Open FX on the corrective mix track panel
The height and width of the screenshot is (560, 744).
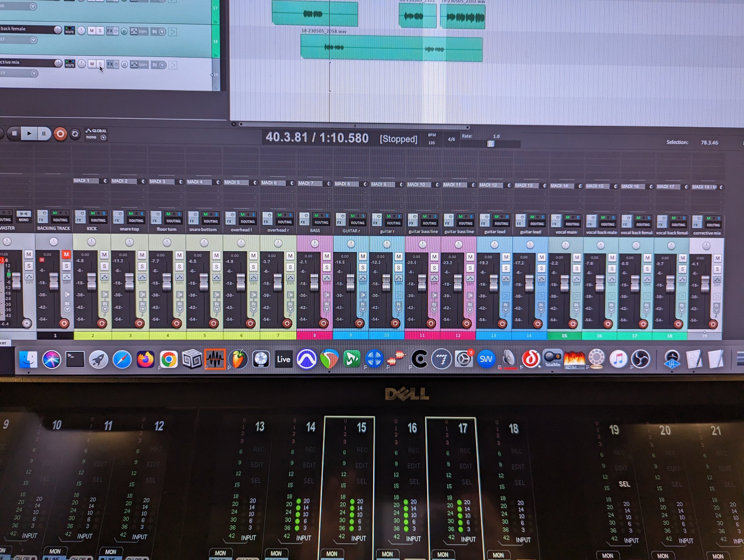110,64
